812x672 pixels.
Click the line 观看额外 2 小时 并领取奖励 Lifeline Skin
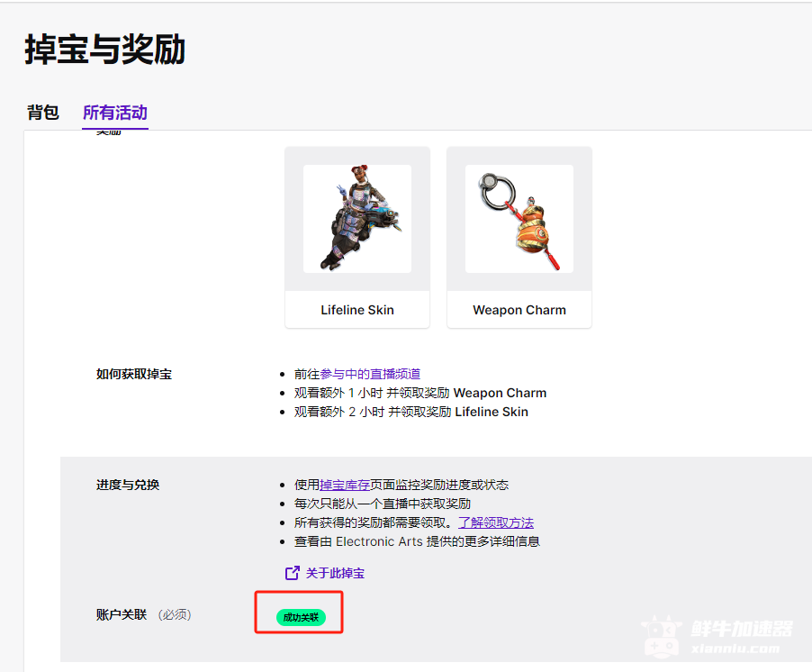coord(411,412)
